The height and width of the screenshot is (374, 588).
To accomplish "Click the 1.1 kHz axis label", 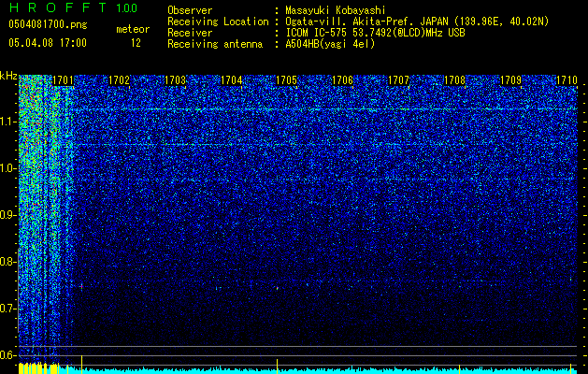I will [x=7, y=122].
